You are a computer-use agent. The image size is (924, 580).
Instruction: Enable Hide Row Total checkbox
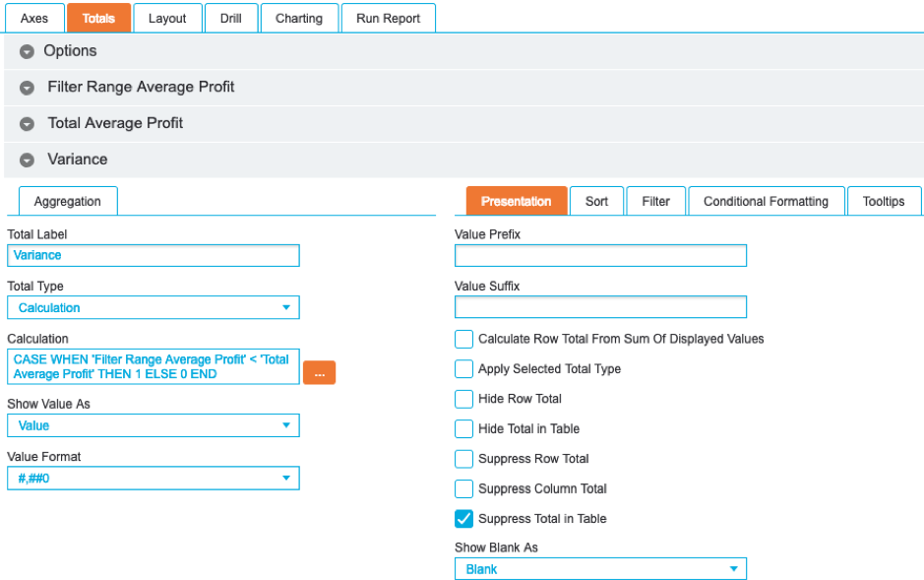[x=463, y=399]
